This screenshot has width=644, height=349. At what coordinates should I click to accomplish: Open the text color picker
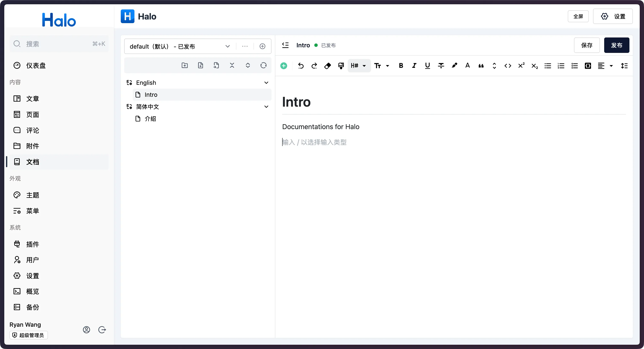tap(468, 66)
